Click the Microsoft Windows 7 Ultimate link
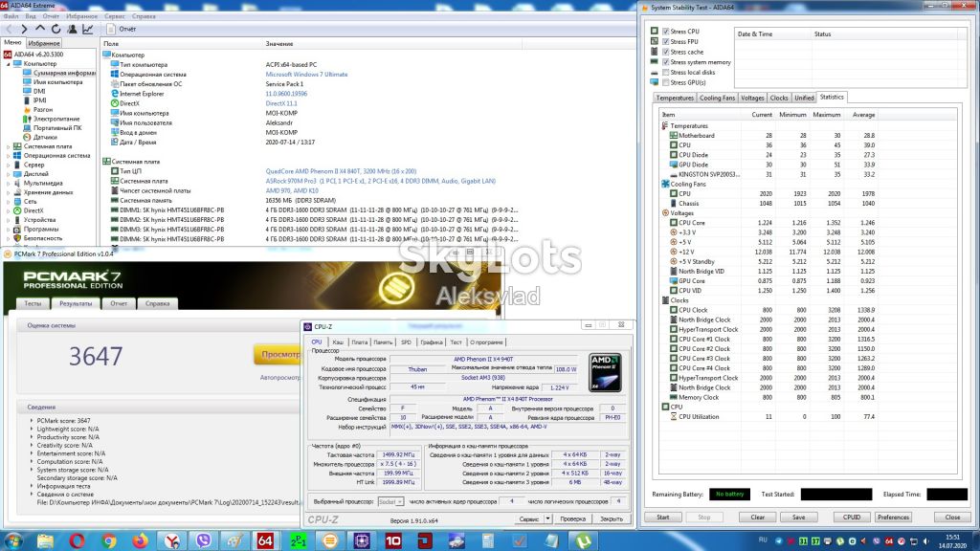The image size is (980, 551). (x=306, y=75)
